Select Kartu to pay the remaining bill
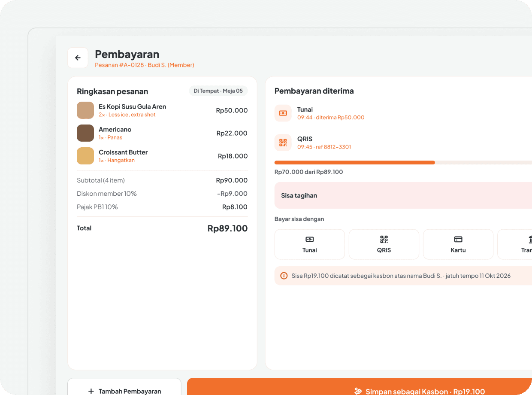532x395 pixels. tap(458, 244)
